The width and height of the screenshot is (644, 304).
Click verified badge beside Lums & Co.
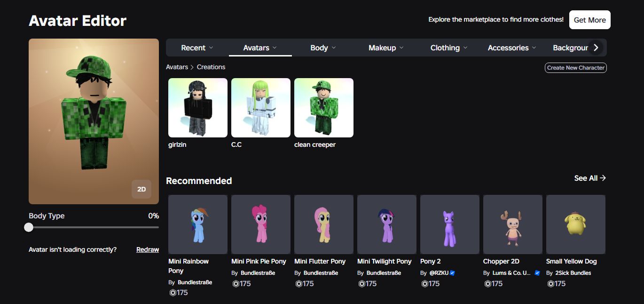pos(537,273)
